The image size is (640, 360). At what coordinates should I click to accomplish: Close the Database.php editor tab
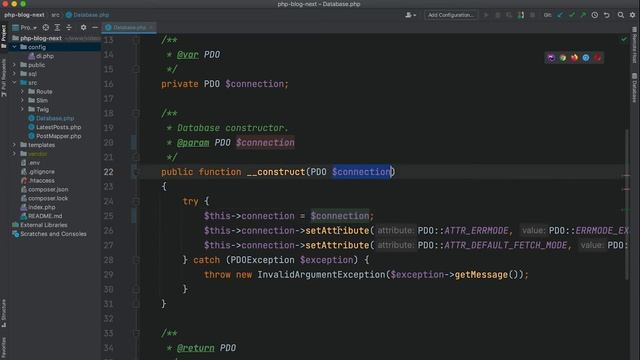click(151, 27)
